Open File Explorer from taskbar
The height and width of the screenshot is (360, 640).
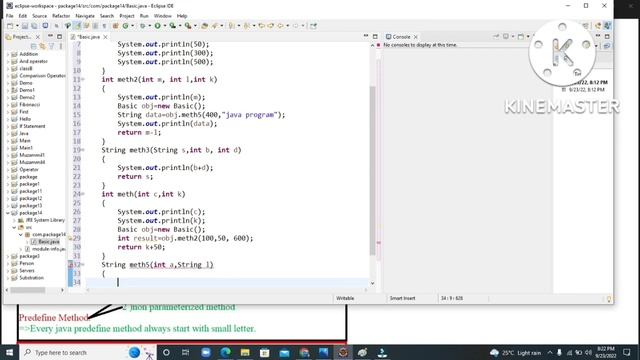point(245,352)
